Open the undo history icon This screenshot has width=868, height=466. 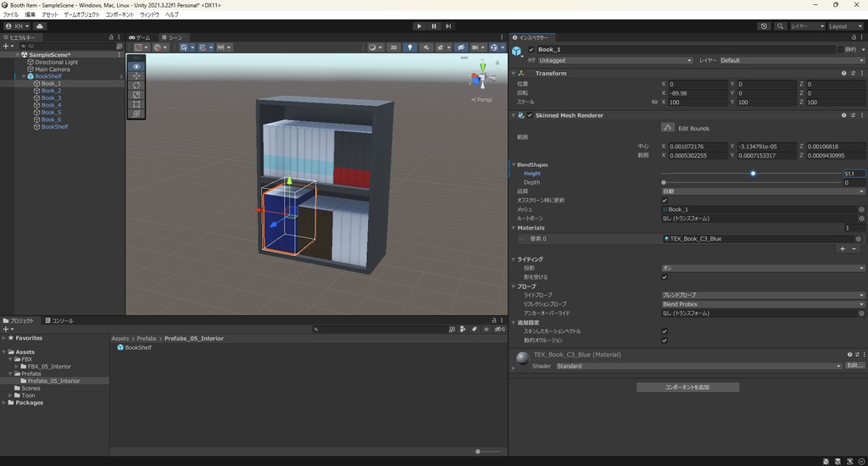[764, 26]
